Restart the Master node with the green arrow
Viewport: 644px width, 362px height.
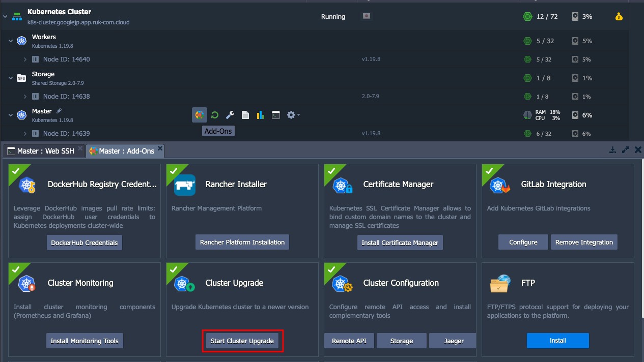(x=214, y=114)
